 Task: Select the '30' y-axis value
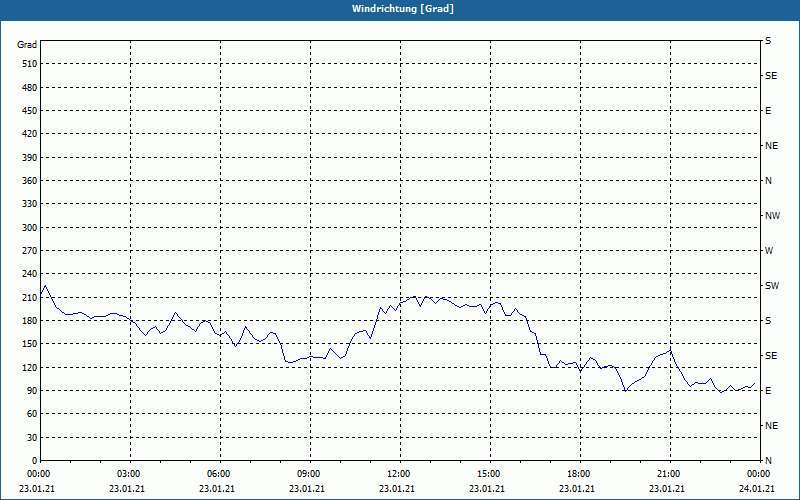click(32, 438)
